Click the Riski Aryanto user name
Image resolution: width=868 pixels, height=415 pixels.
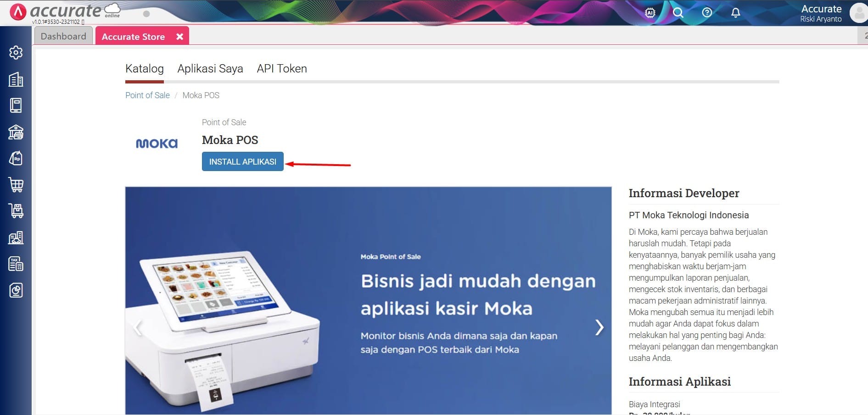[x=821, y=19]
